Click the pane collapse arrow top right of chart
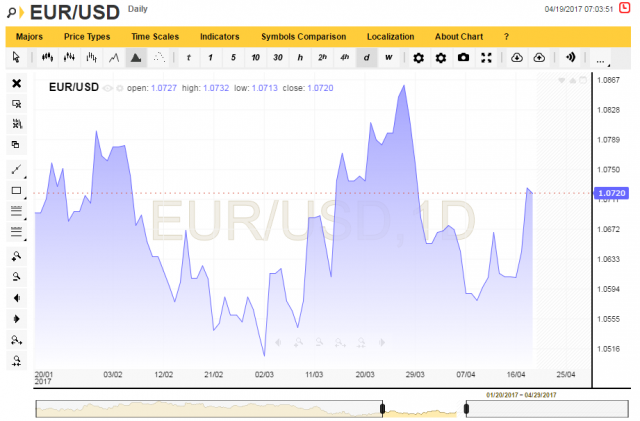Screen dimensions: 640x421 [x=562, y=80]
